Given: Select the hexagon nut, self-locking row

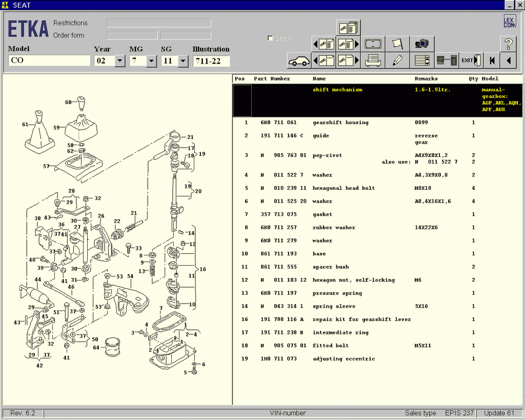Looking at the screenshot, I should 377,280.
